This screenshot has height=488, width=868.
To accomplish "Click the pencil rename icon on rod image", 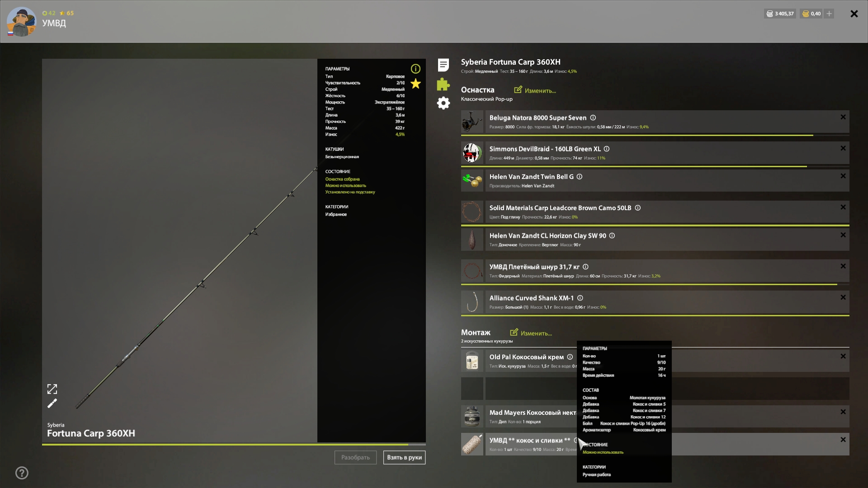I will tap(52, 403).
